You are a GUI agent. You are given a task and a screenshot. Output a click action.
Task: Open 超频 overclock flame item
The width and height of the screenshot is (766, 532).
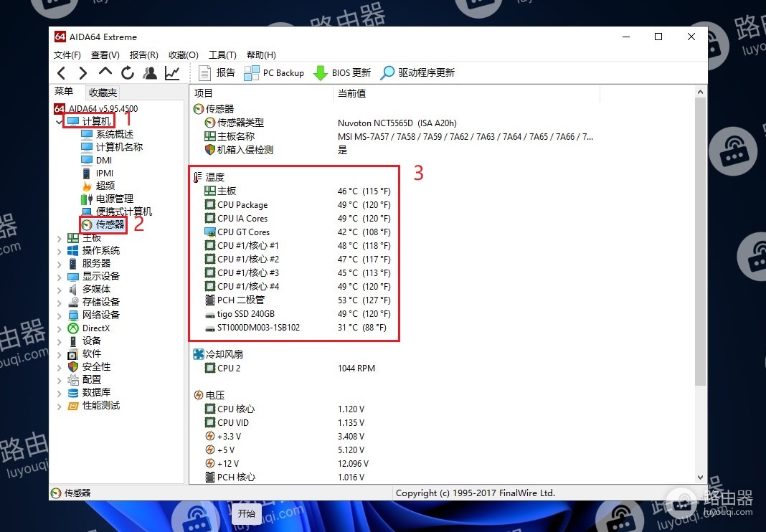[99, 186]
